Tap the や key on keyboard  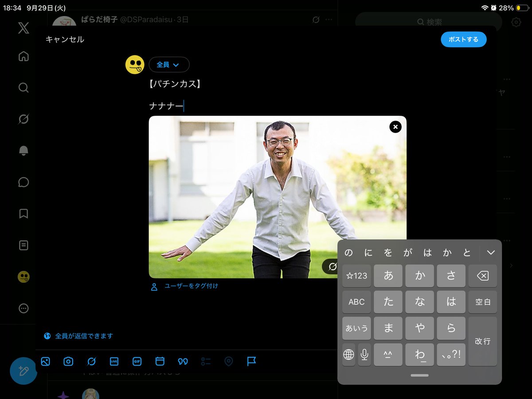[420, 328]
